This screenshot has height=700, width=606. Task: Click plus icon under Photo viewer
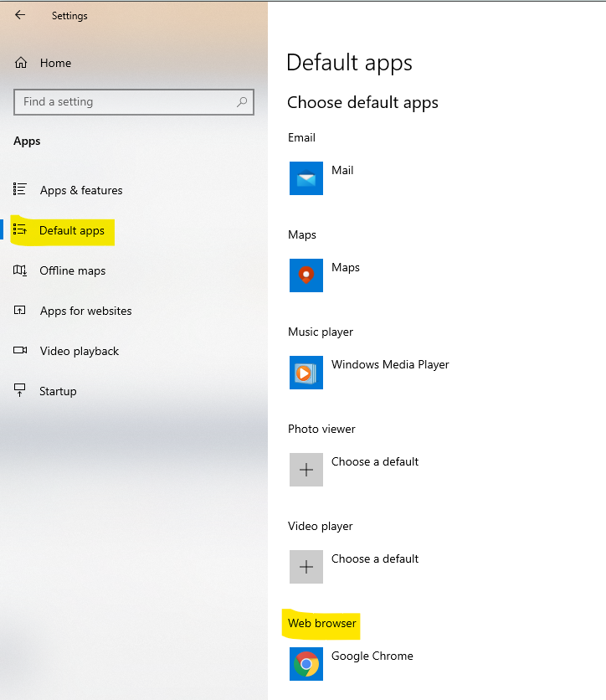click(x=306, y=470)
